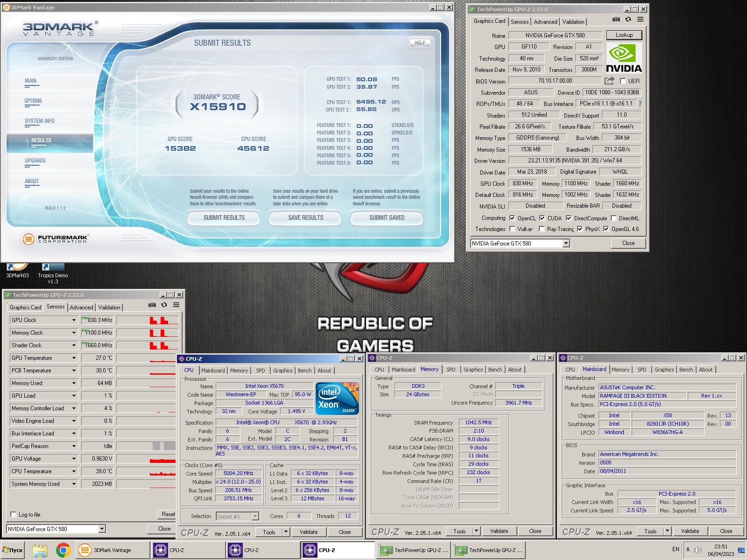Open file explorer from taskbar
The image size is (747, 560).
coord(40,551)
